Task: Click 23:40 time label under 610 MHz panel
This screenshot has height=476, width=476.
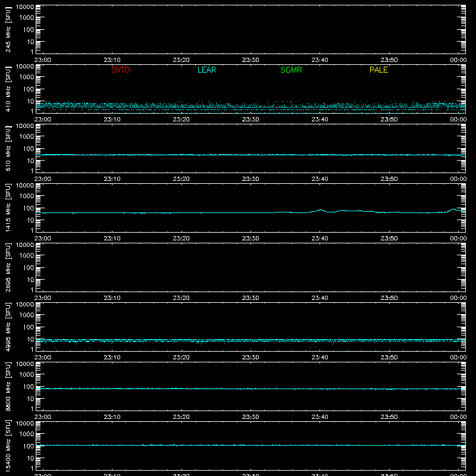Action: 320,179
